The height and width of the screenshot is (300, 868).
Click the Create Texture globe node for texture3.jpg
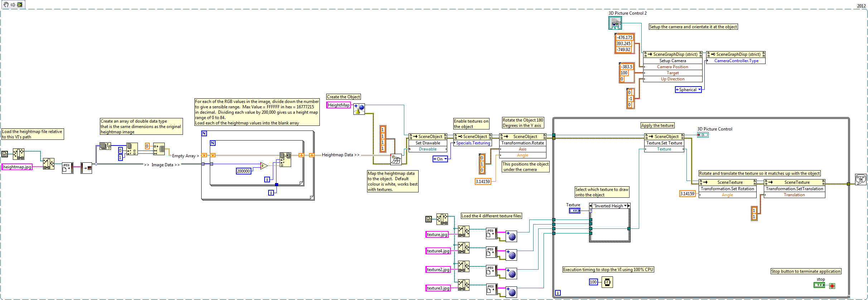[511, 292]
